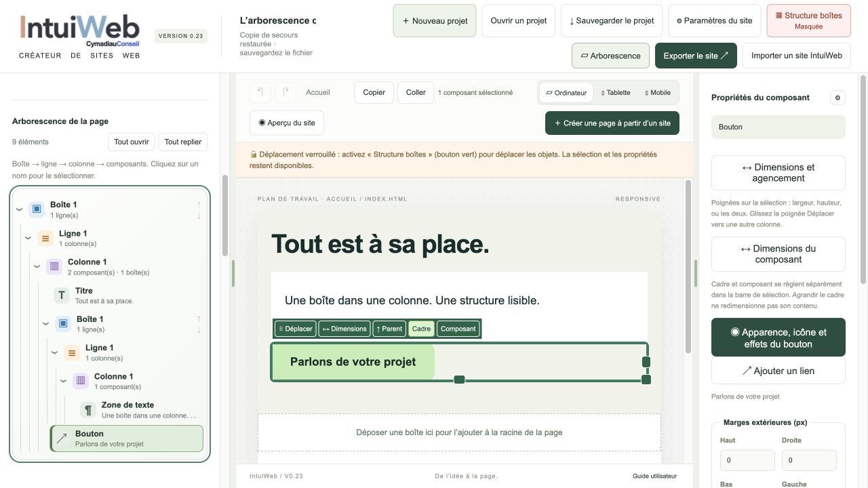Click the Haut margin input field
Image resolution: width=868 pixels, height=488 pixels.
click(x=747, y=460)
